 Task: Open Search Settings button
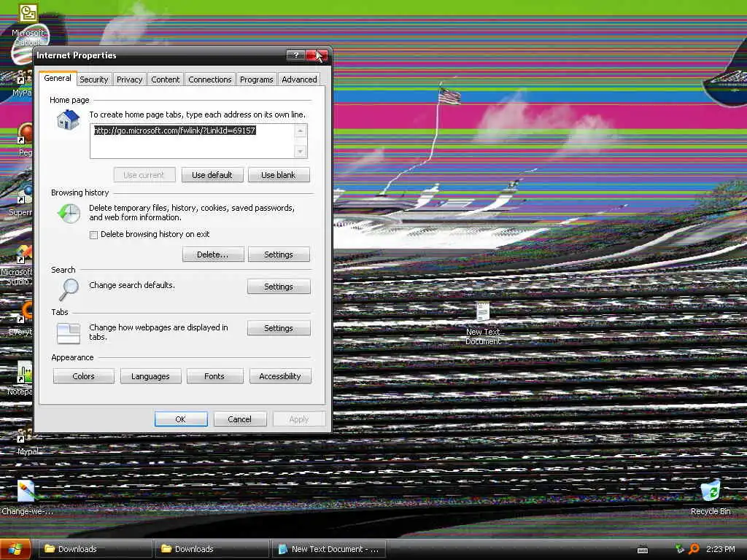pyautogui.click(x=279, y=286)
